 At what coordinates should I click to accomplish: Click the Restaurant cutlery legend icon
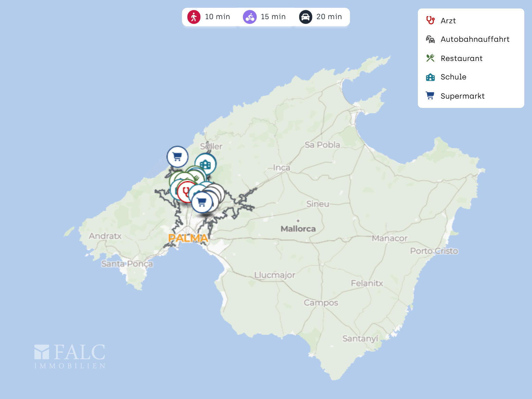tap(430, 58)
